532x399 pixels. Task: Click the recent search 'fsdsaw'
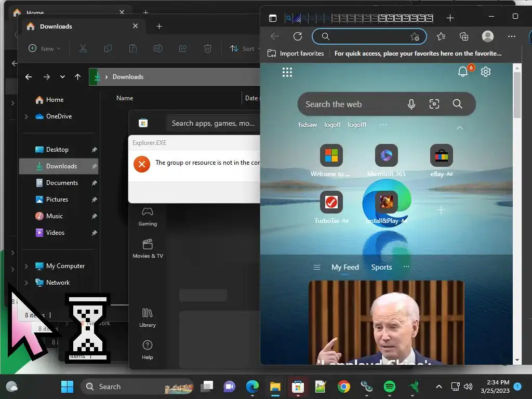(308, 125)
